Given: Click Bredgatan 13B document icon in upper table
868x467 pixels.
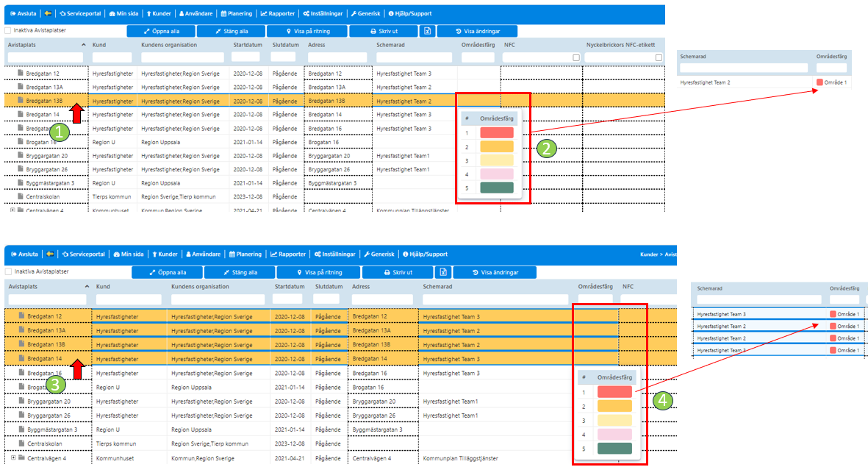Looking at the screenshot, I should pos(21,100).
